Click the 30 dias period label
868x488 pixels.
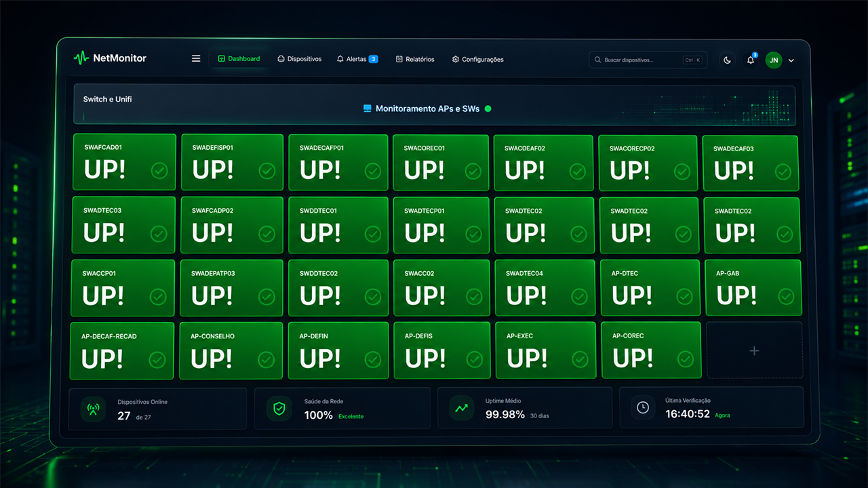(540, 415)
